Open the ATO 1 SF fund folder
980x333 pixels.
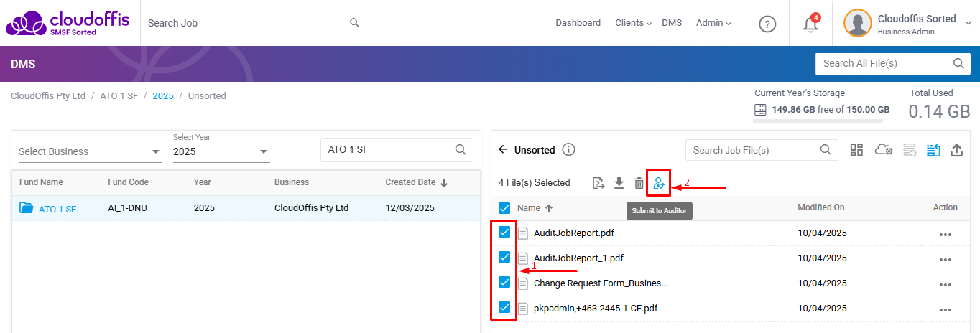57,209
